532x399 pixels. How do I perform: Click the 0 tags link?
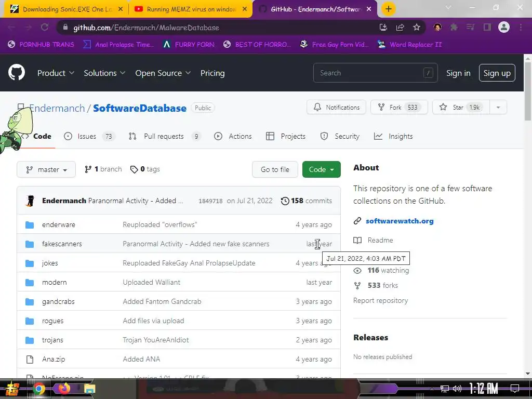point(145,169)
